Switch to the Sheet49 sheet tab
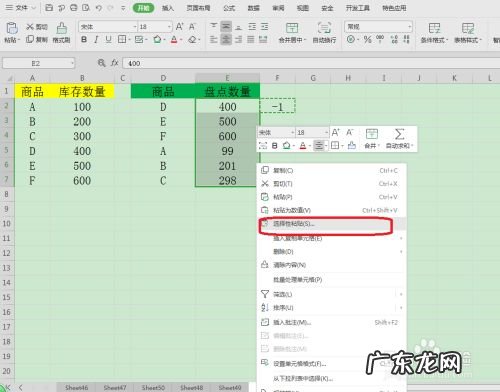500x392 pixels. click(x=230, y=387)
